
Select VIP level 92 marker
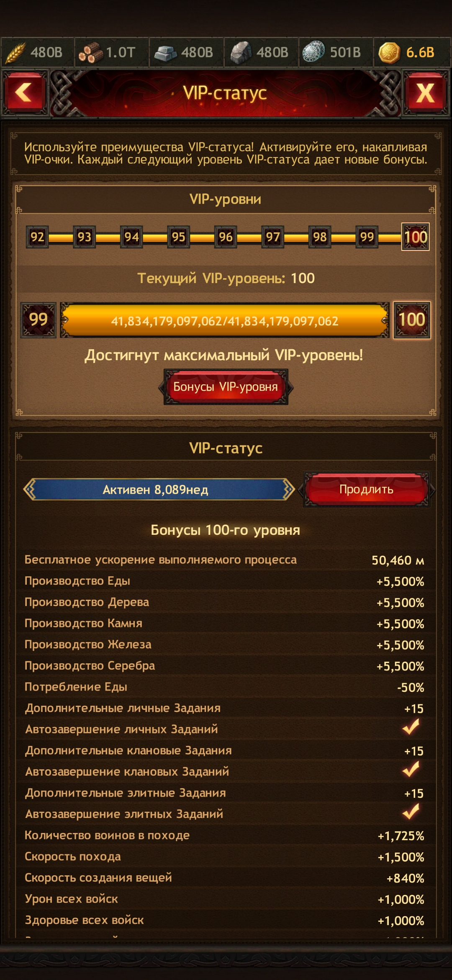pyautogui.click(x=37, y=237)
